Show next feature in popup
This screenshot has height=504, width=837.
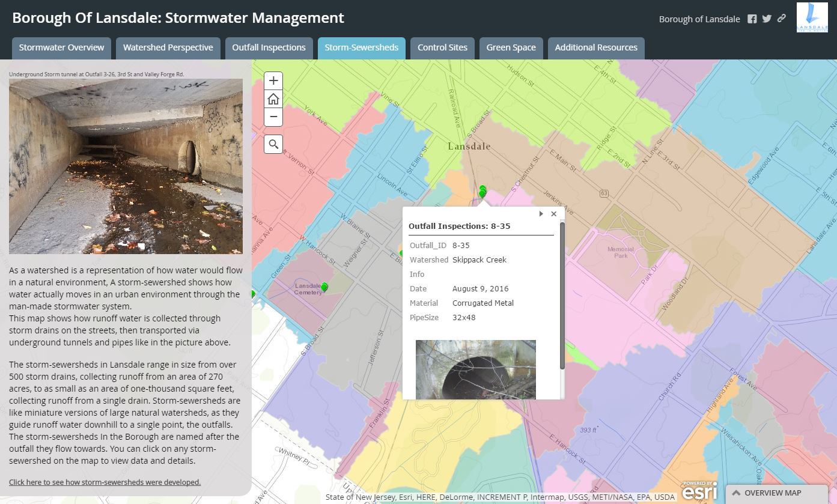[541, 214]
